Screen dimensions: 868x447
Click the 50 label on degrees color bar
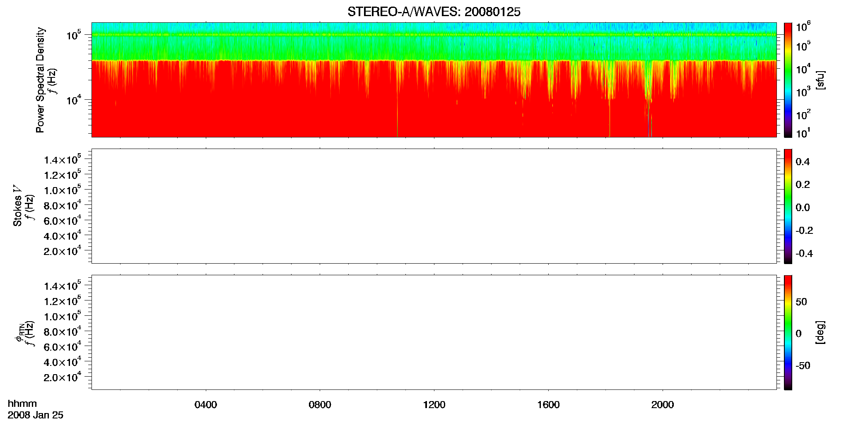coord(801,302)
